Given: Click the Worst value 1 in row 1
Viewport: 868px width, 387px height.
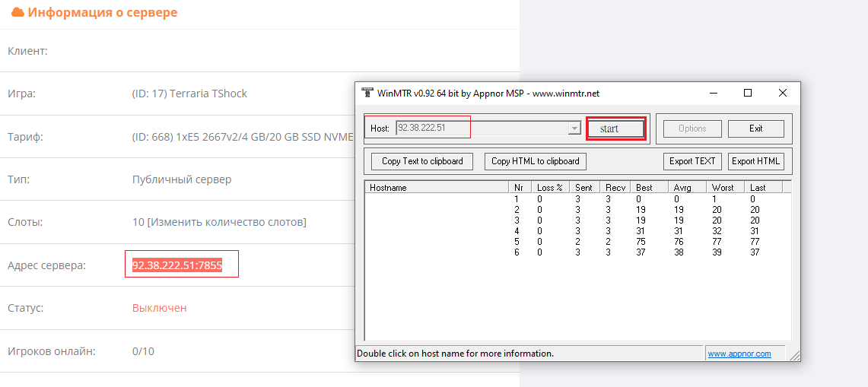Looking at the screenshot, I should point(714,198).
